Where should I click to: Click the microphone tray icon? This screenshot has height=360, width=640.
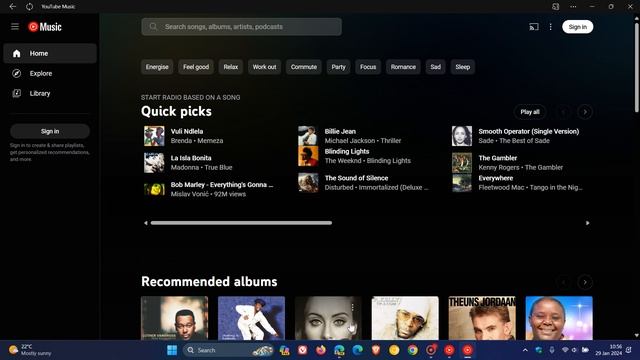pos(552,350)
